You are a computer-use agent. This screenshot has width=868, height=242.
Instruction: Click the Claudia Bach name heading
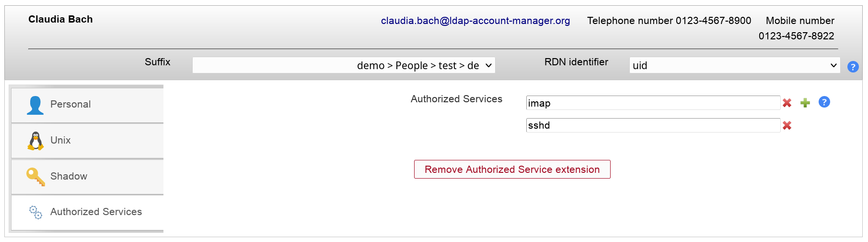point(60,19)
